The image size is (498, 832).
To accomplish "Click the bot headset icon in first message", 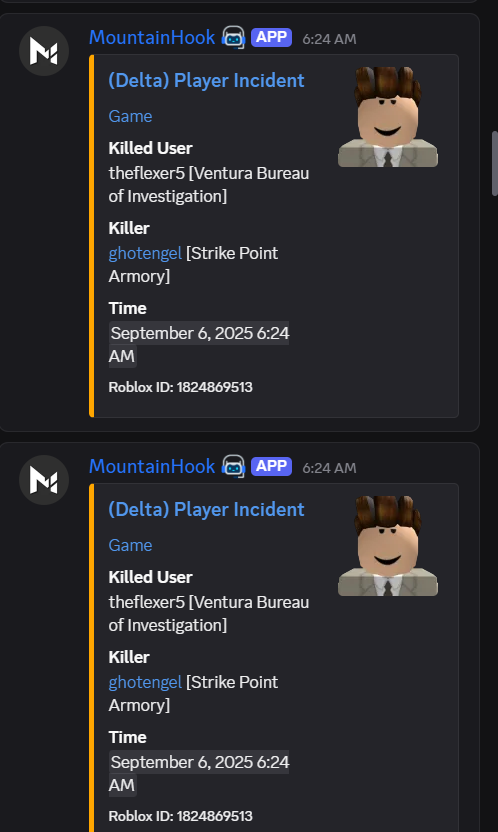I will click(233, 38).
